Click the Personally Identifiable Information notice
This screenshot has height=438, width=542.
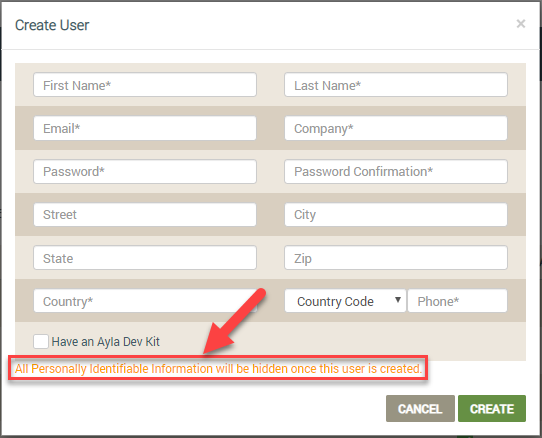coord(218,369)
